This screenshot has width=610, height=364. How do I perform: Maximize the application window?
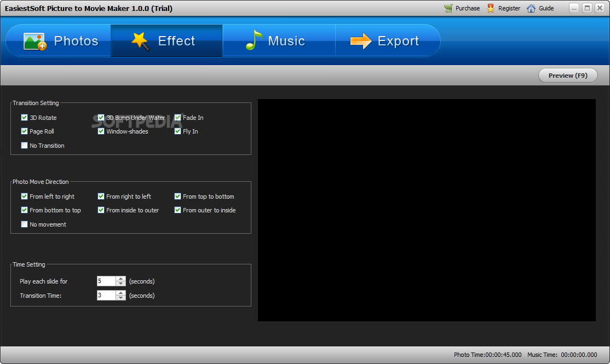(587, 8)
